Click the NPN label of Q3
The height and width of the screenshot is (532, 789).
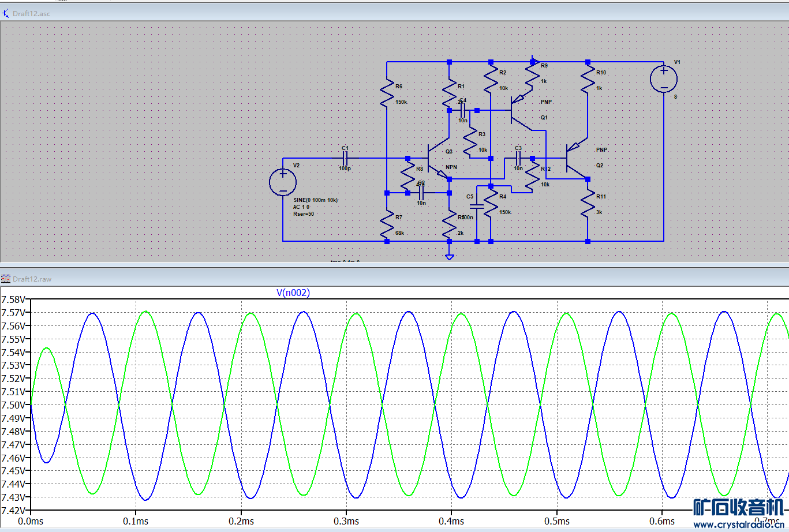451,167
